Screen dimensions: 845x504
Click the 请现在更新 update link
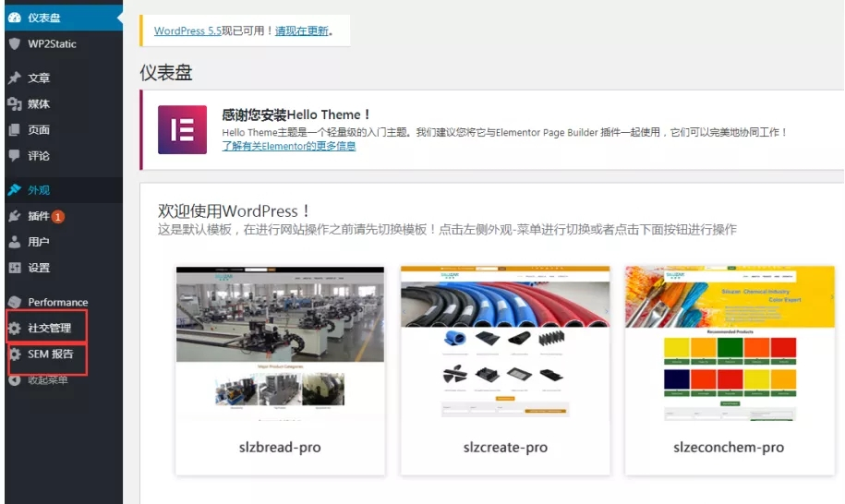pos(302,30)
